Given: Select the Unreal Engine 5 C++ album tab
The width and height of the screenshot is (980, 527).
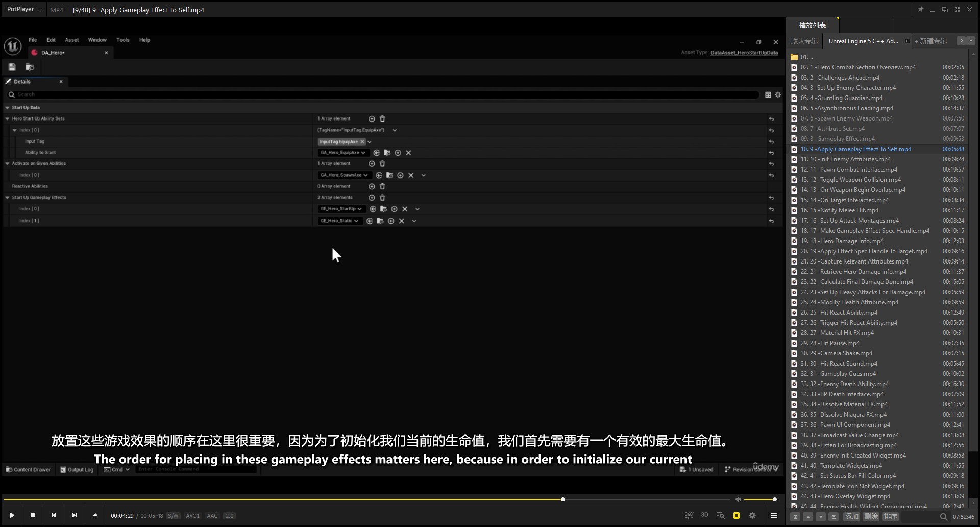Looking at the screenshot, I should click(864, 41).
